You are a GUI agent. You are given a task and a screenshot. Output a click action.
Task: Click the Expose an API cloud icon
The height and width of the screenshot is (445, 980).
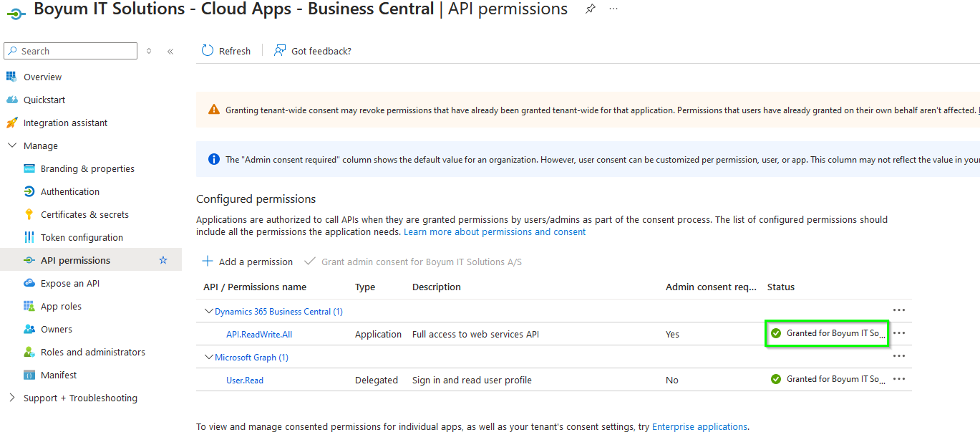(x=29, y=283)
